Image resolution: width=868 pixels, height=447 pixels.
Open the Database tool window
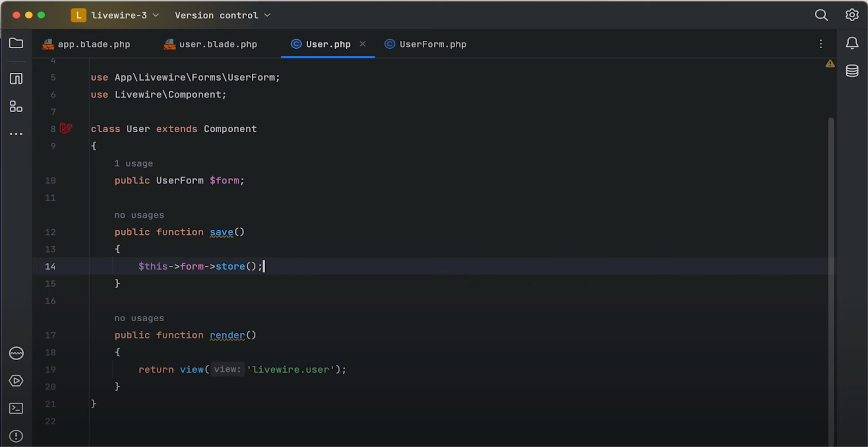click(852, 71)
